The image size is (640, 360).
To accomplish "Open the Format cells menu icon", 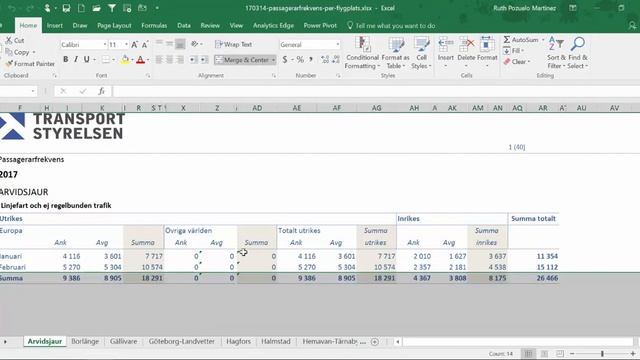I will [x=487, y=44].
